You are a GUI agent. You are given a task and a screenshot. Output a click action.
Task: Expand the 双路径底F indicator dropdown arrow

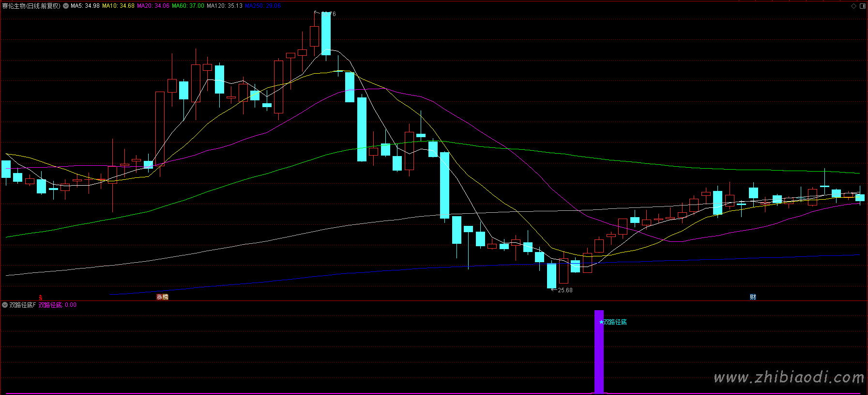pyautogui.click(x=5, y=305)
